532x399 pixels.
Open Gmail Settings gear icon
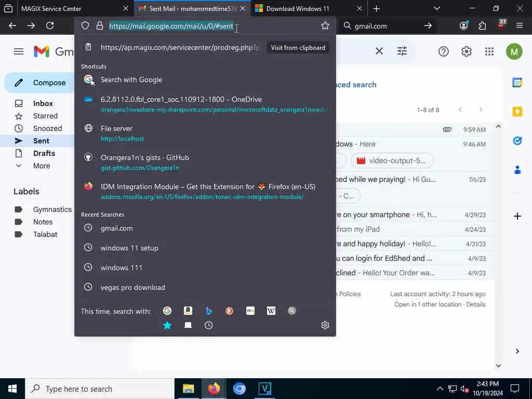[x=466, y=51]
